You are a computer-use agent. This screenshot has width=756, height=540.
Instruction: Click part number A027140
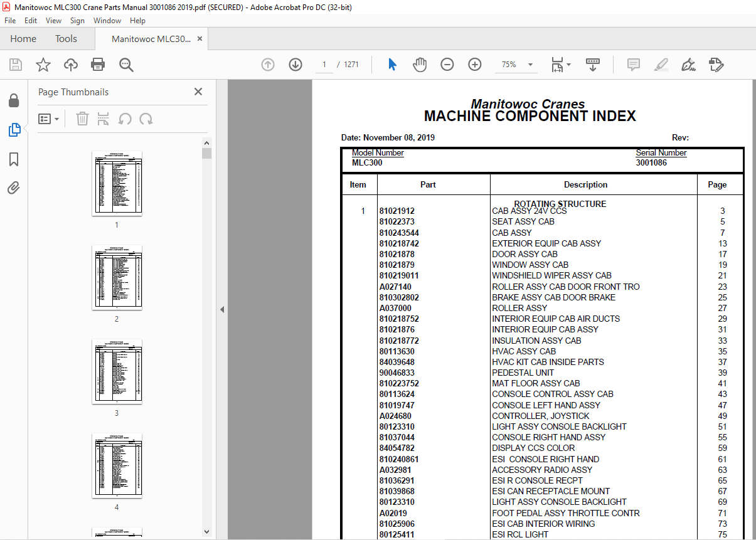396,287
